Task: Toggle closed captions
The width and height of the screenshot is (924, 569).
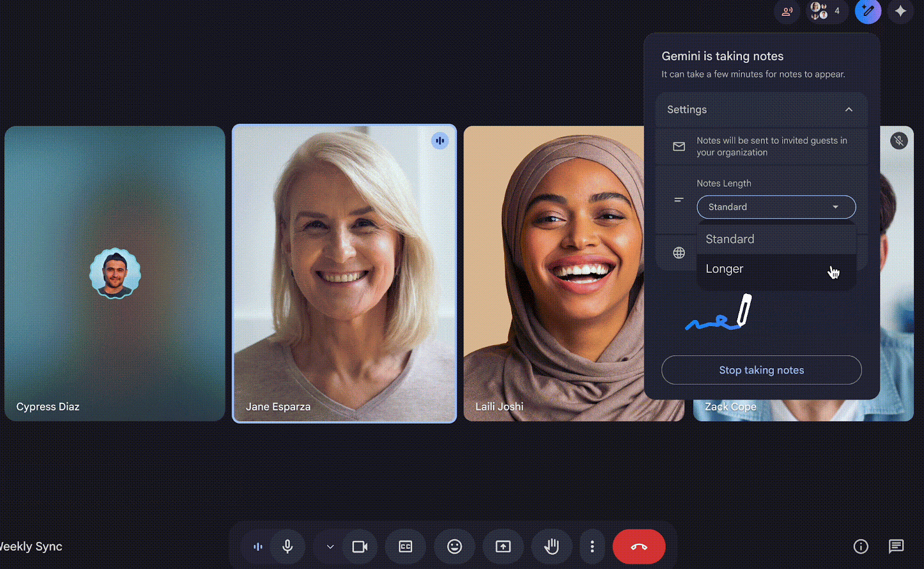Action: [406, 547]
